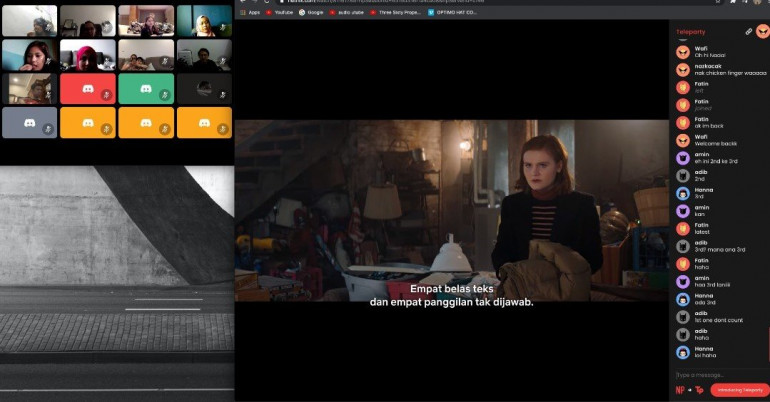Click 'Welcome backk' chat message text
This screenshot has height=402, width=770.
(715, 144)
